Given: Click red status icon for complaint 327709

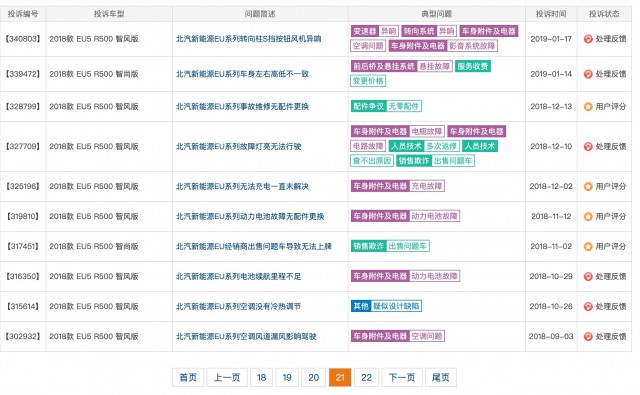Looking at the screenshot, I should (x=588, y=146).
